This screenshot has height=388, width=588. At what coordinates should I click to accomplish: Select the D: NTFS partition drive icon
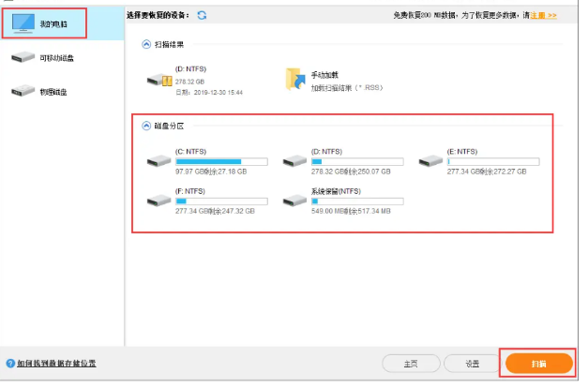click(294, 161)
